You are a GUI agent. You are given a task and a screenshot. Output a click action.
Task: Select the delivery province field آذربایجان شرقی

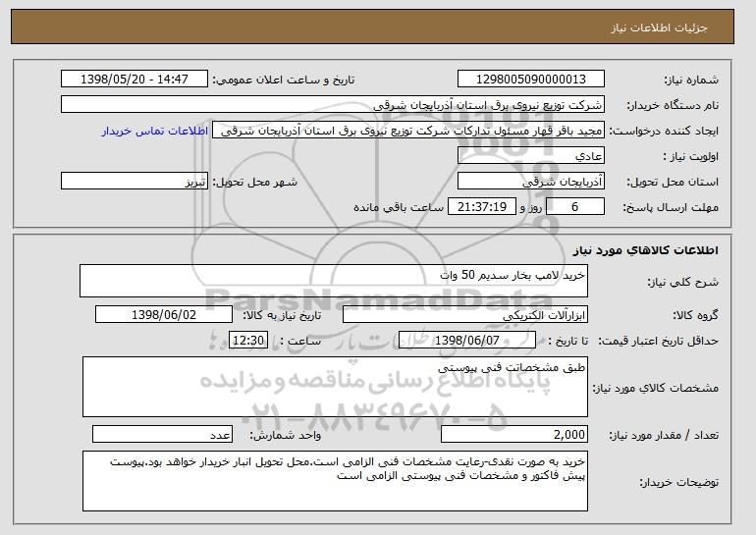(531, 182)
